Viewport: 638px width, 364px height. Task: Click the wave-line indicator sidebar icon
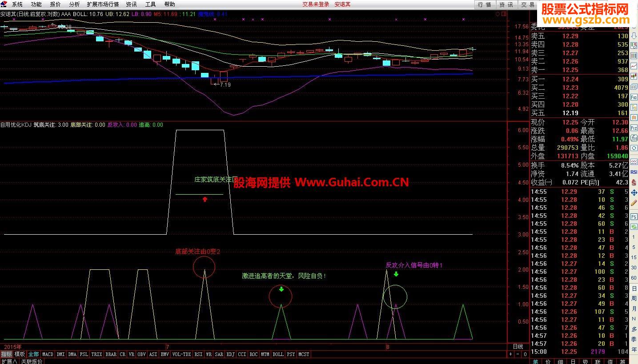(634, 162)
